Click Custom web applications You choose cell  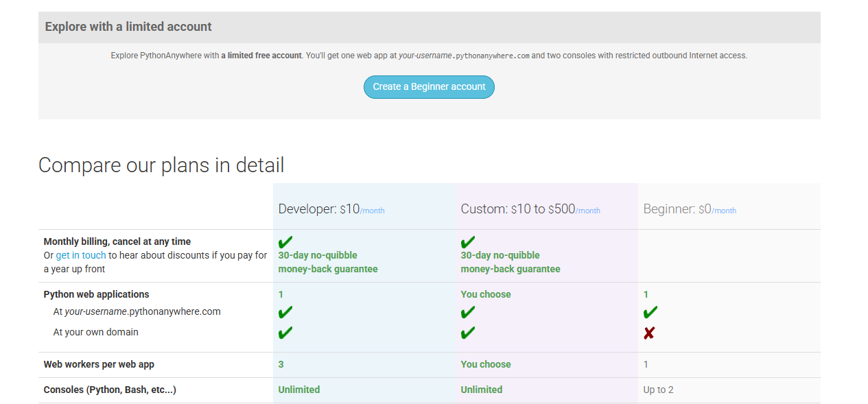pos(486,294)
